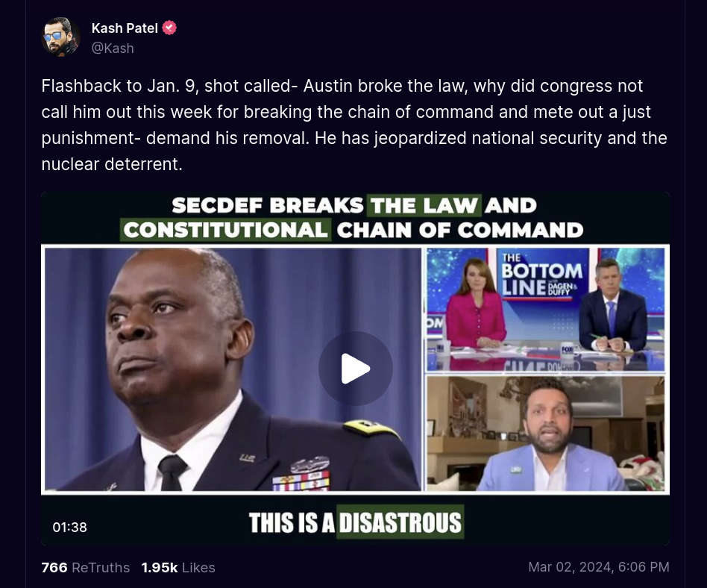Click the male anchor in dark suit
707x588 pixels.
[612, 306]
